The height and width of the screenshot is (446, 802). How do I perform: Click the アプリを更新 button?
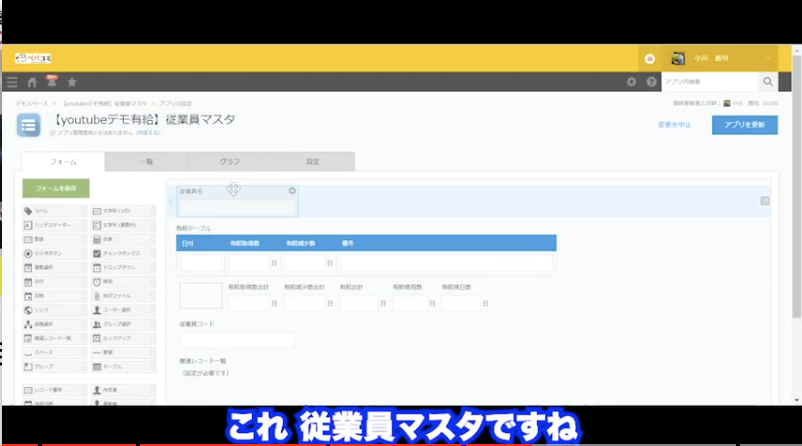(x=744, y=125)
